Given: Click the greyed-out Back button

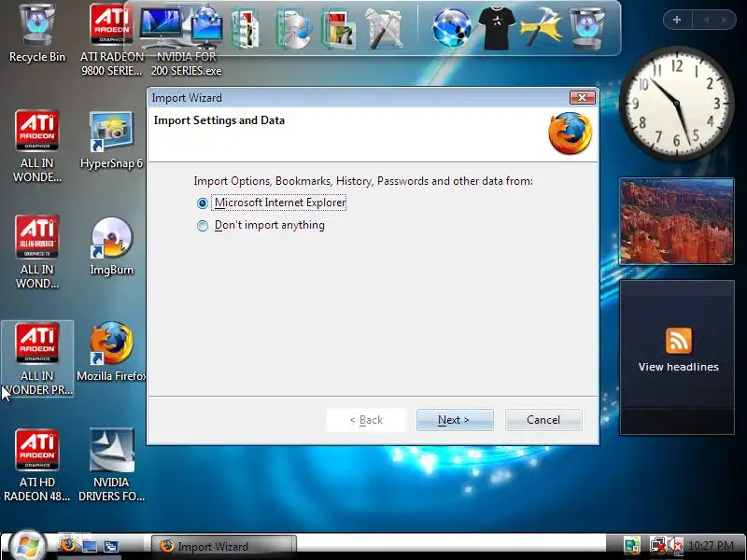Looking at the screenshot, I should click(366, 420).
